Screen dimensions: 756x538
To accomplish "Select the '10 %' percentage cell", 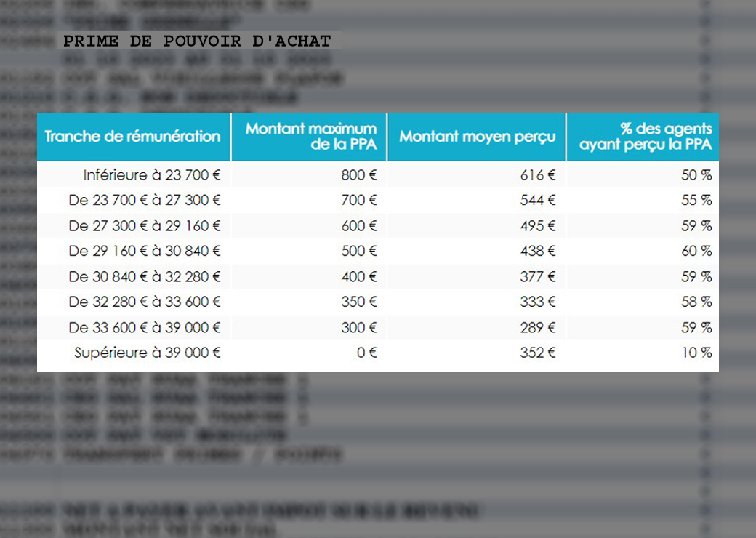I will point(697,353).
